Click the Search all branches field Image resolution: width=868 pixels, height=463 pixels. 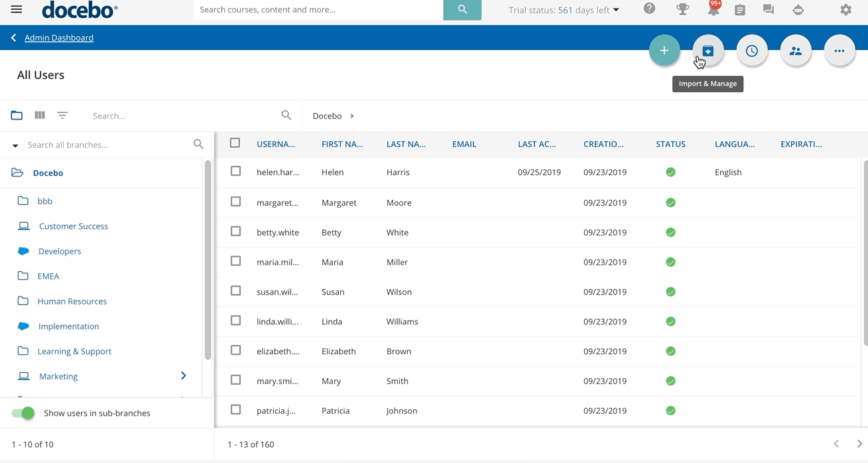coord(106,145)
